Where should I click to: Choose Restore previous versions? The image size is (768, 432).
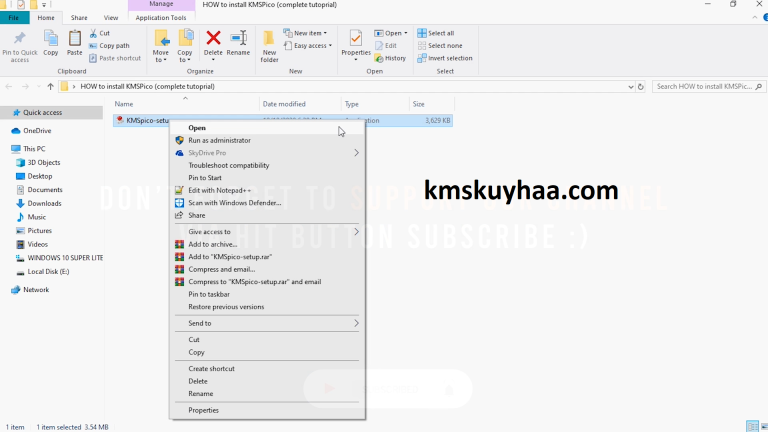(267, 307)
